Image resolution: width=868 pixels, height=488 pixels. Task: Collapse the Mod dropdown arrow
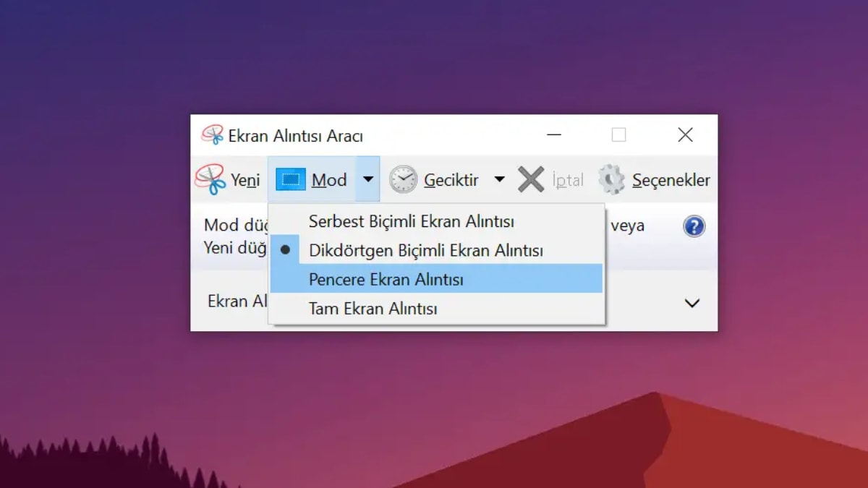368,179
